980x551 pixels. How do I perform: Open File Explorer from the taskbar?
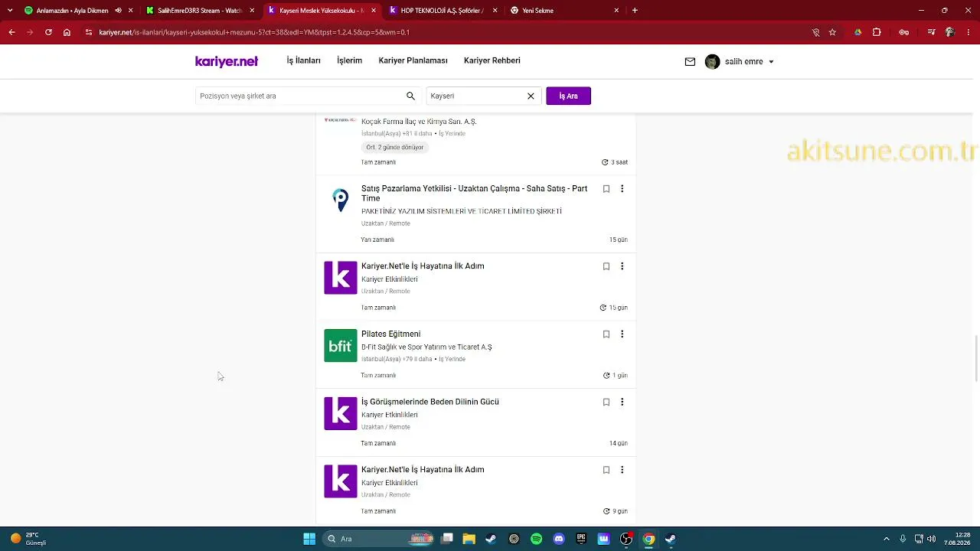pos(469,539)
